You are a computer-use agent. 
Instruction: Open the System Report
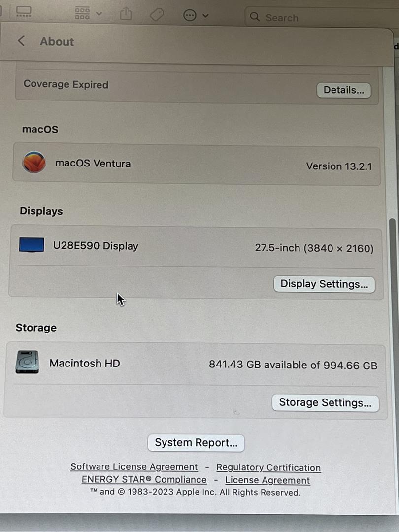pyautogui.click(x=196, y=443)
